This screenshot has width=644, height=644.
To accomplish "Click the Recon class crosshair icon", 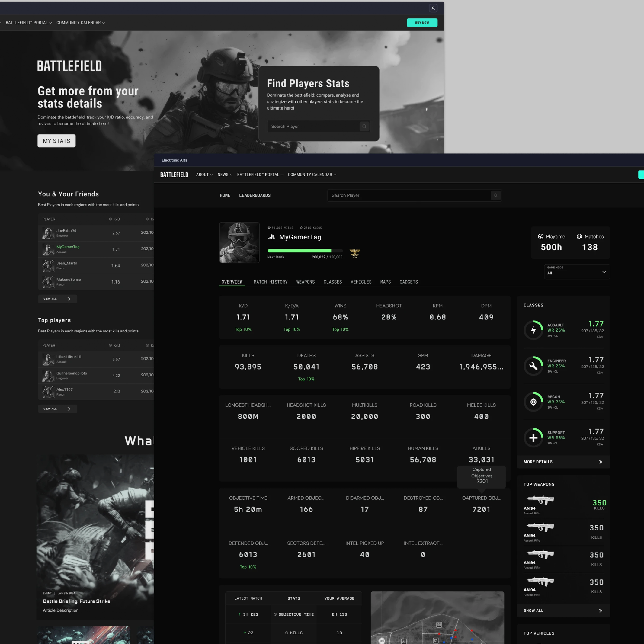I will click(x=533, y=402).
